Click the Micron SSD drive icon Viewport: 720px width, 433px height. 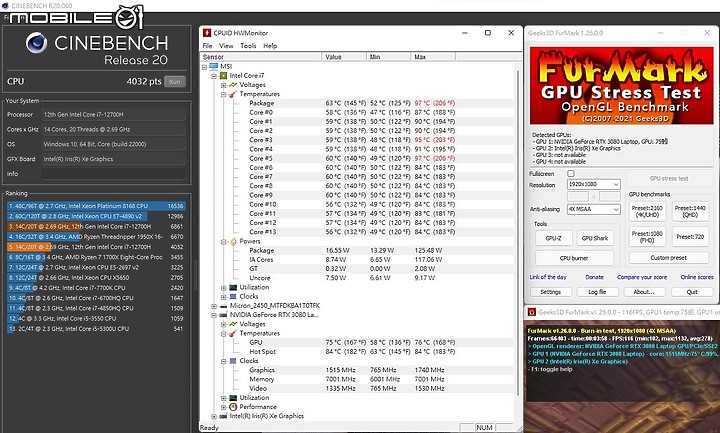click(x=223, y=306)
